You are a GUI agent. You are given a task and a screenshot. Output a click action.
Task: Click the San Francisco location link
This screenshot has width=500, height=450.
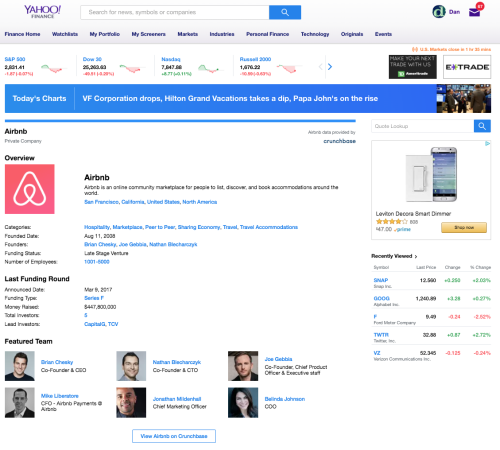click(x=101, y=202)
